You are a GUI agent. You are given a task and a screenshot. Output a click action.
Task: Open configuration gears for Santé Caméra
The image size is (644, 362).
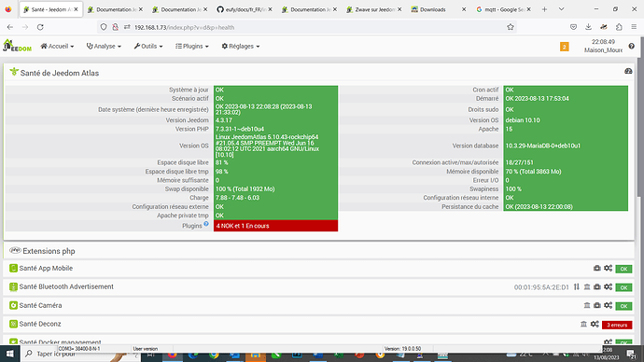[x=608, y=305]
